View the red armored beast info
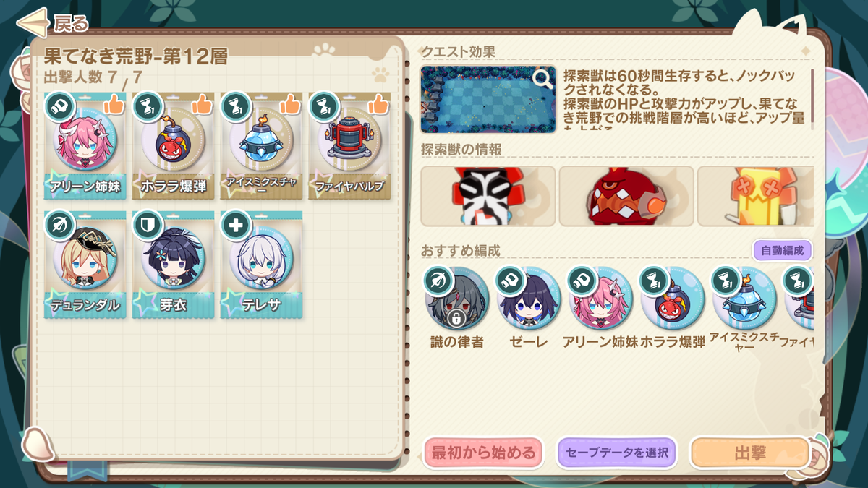Viewport: 868px width, 488px height. click(x=626, y=196)
